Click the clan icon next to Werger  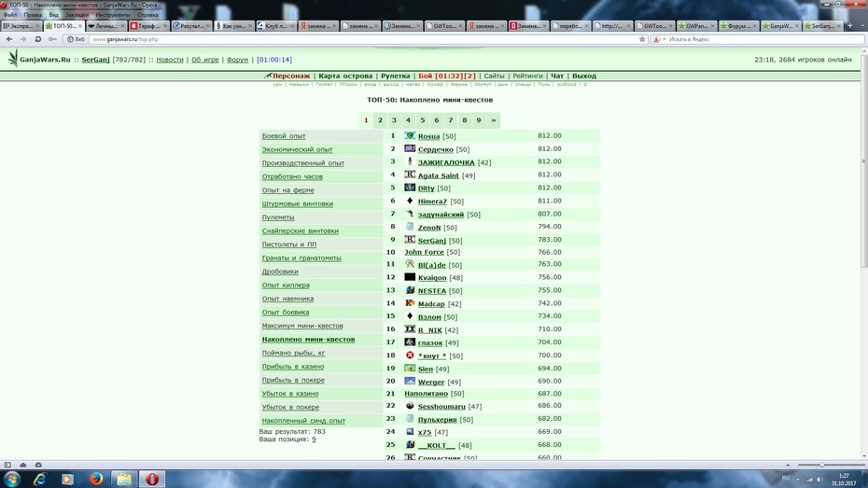[410, 382]
